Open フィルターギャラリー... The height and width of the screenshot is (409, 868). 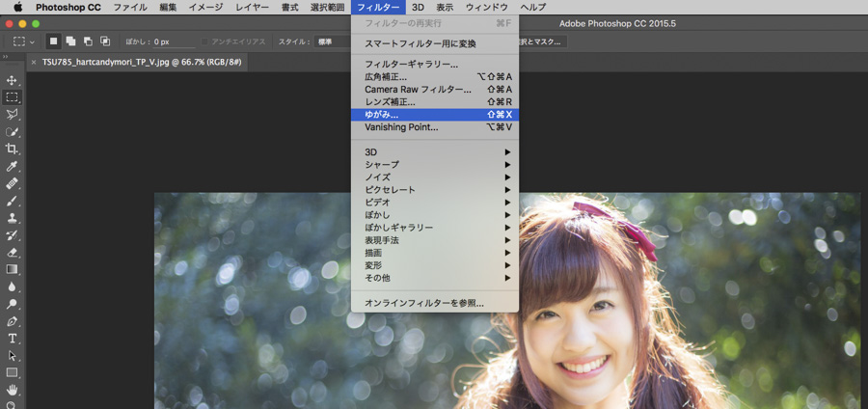435,65
